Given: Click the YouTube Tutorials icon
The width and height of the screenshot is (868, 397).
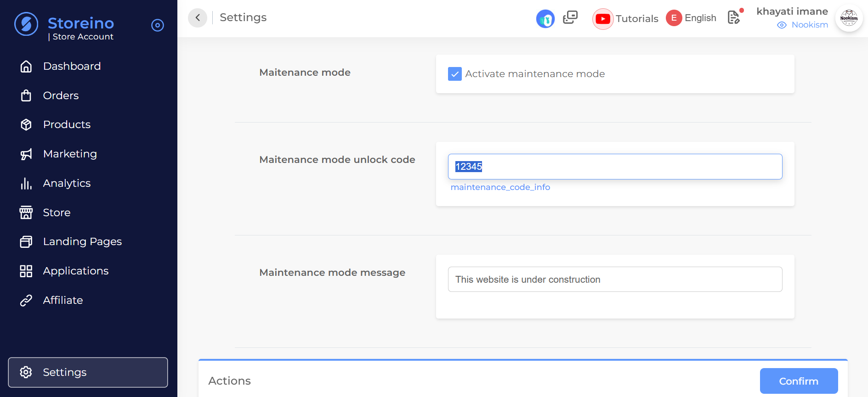Looking at the screenshot, I should coord(603,19).
